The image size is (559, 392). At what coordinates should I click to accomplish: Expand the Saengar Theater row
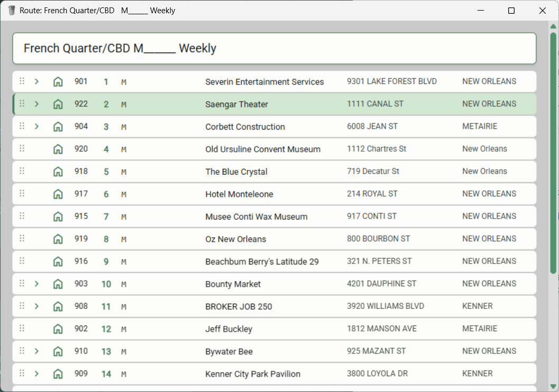(x=36, y=104)
